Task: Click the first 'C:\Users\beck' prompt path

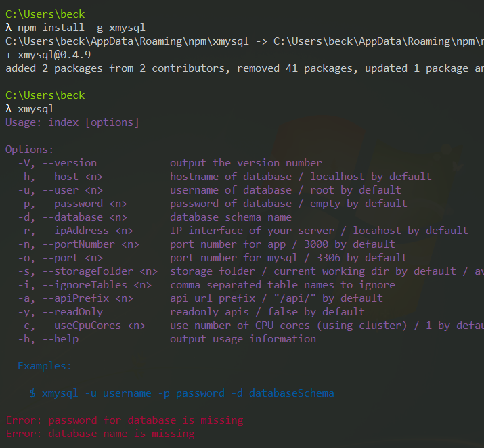Action: coord(45,14)
